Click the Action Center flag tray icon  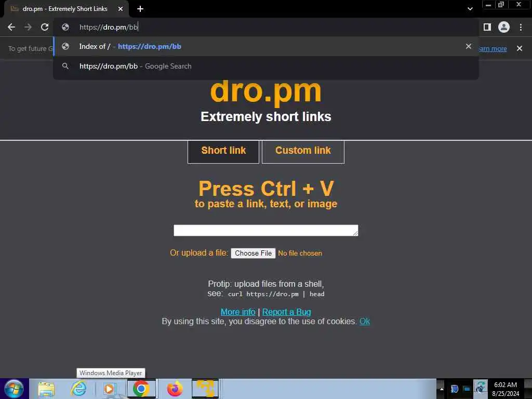pos(454,389)
